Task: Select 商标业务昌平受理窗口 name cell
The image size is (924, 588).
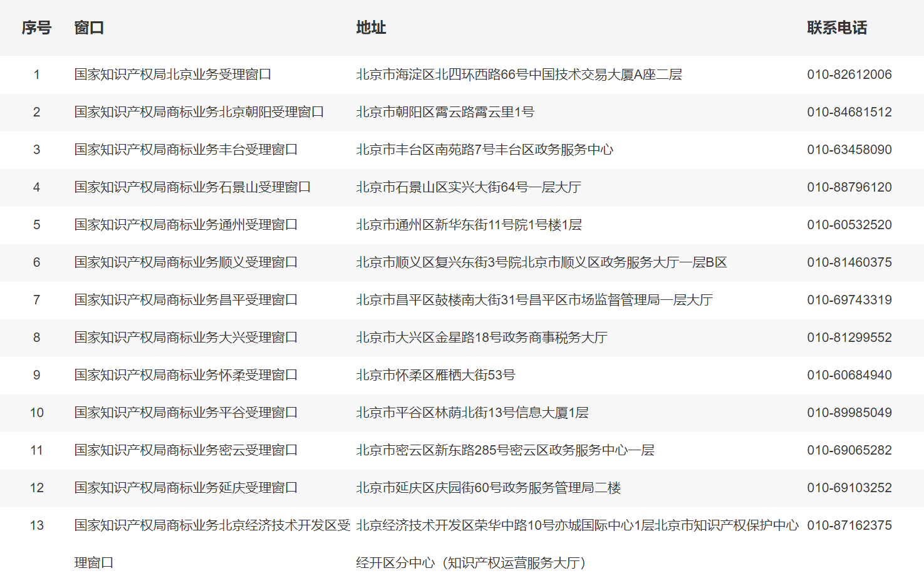Action: pyautogui.click(x=186, y=300)
